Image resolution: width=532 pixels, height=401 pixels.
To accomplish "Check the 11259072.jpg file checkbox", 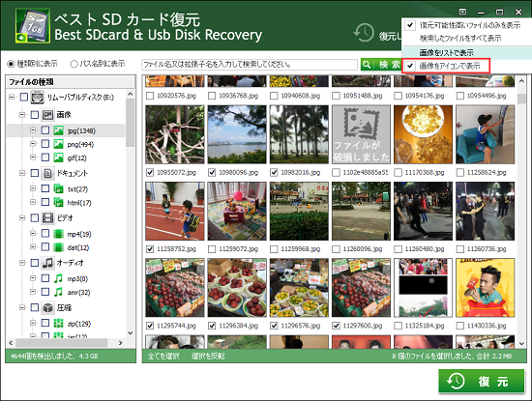I will pos(212,249).
